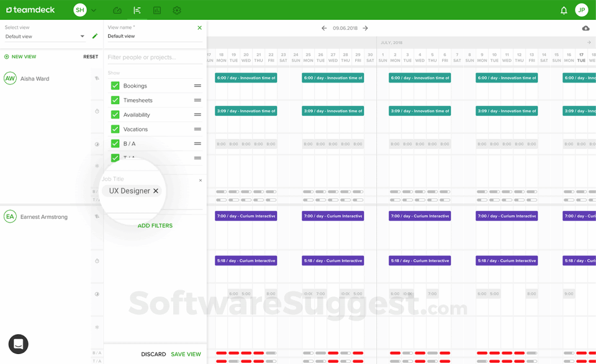Screen dimensions: 596x364
Task: Select Earnest Armstrong's avatar
Action: (10, 217)
